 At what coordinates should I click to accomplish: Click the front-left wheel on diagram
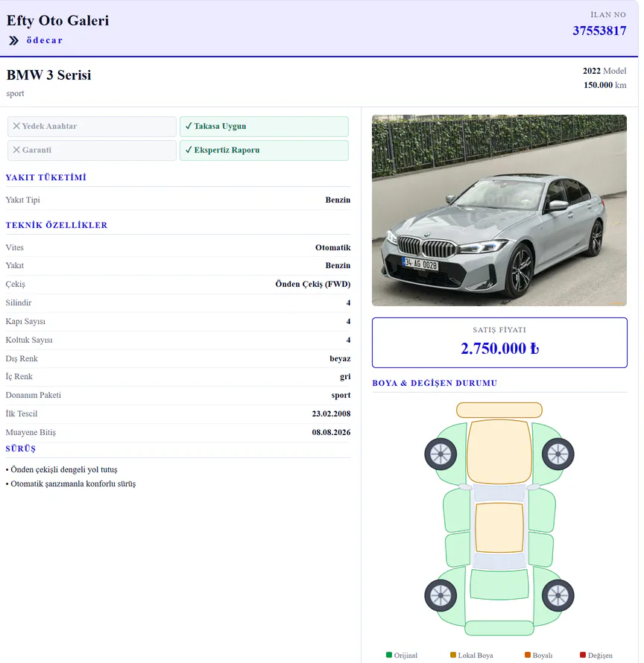(441, 454)
